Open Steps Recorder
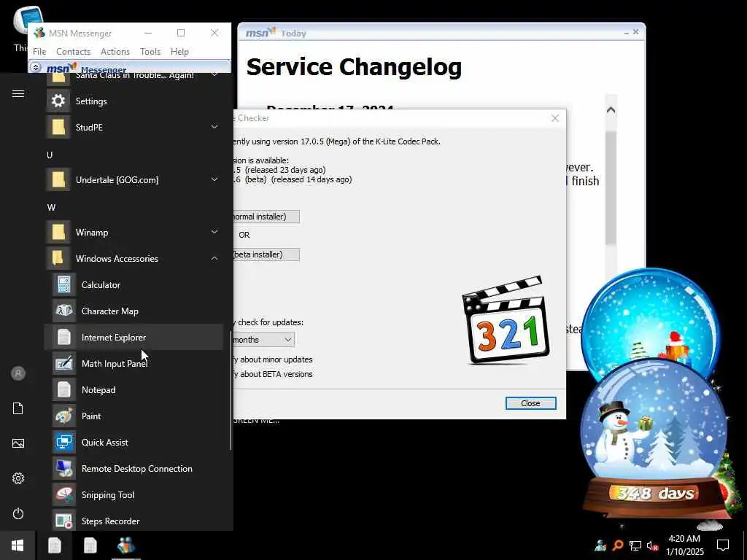The height and width of the screenshot is (560, 747). point(133,521)
